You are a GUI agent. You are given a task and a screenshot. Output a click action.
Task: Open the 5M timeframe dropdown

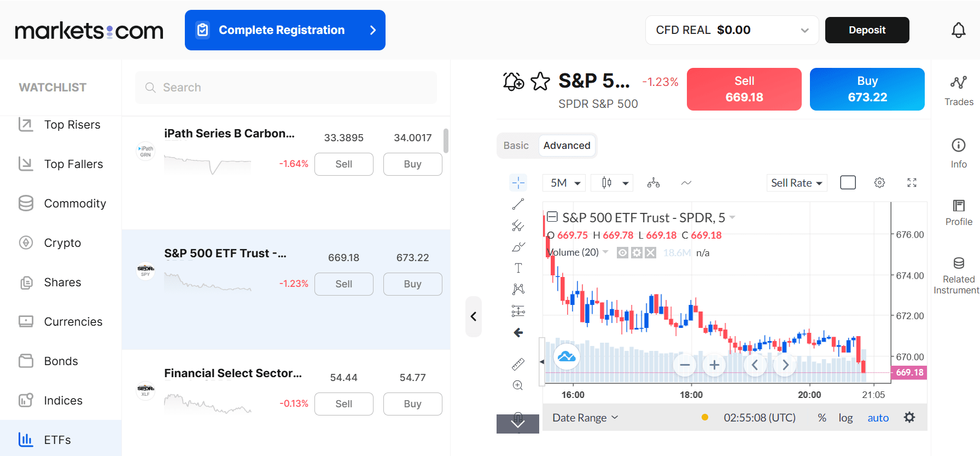tap(563, 182)
